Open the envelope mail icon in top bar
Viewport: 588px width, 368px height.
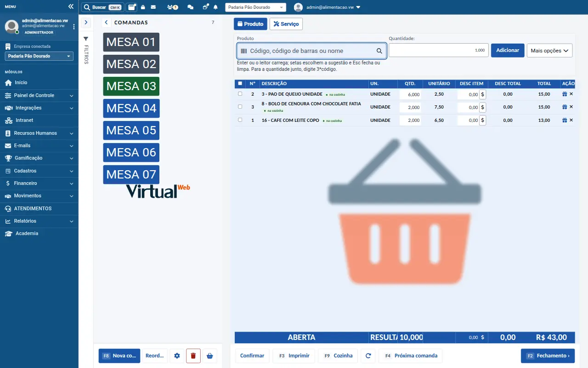pyautogui.click(x=153, y=7)
